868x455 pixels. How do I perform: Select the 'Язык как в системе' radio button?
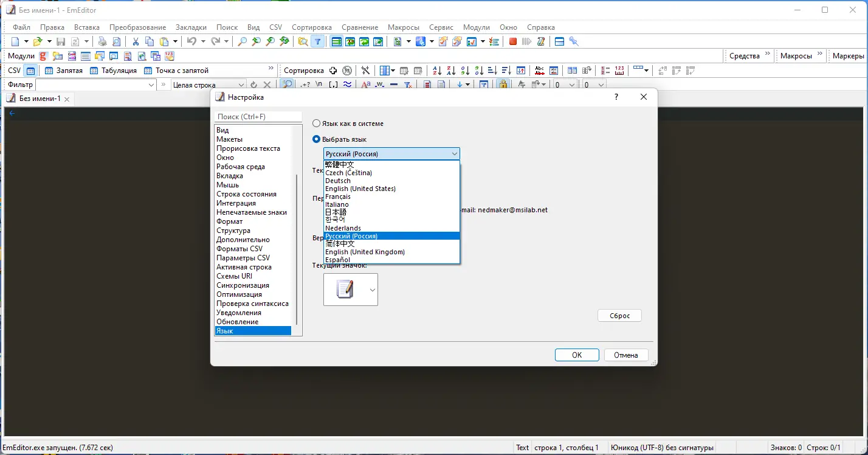click(316, 123)
